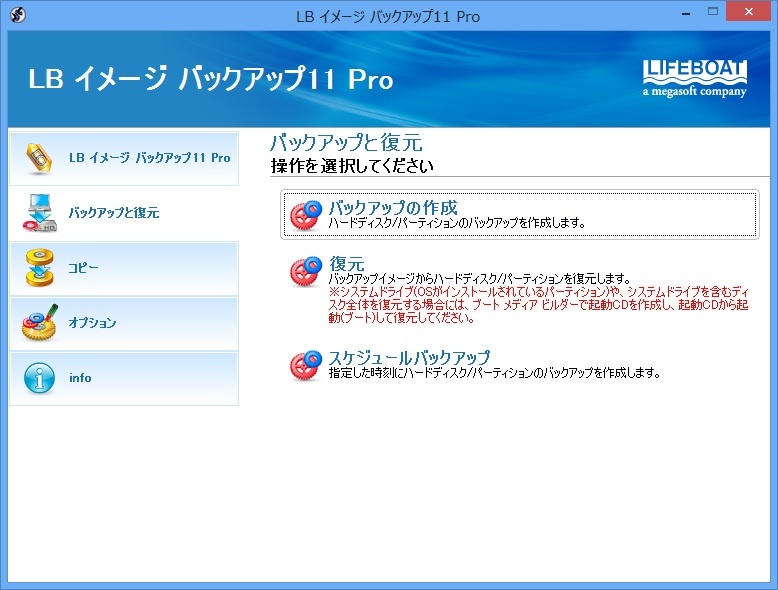Maximize the application window
778x590 pixels.
713,12
